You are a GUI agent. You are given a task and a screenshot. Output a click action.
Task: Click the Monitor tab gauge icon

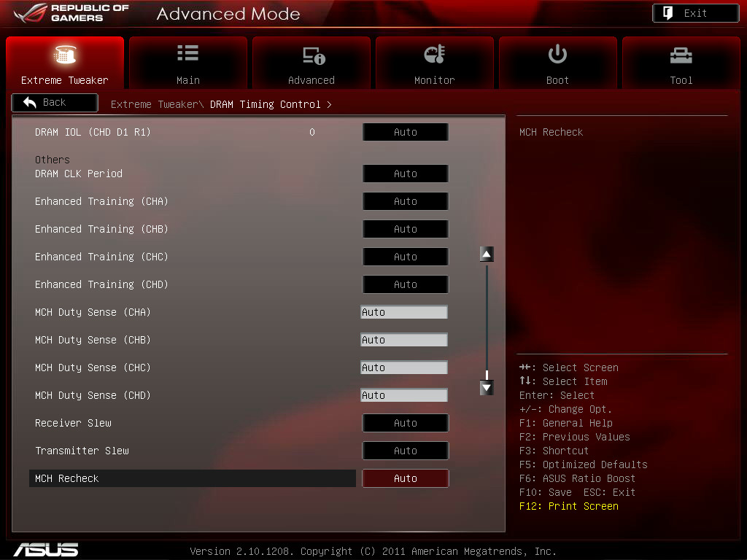434,54
